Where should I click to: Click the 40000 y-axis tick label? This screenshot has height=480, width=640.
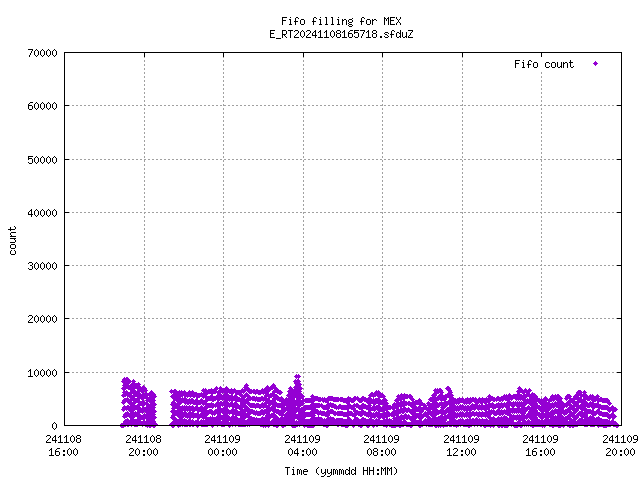pos(42,213)
